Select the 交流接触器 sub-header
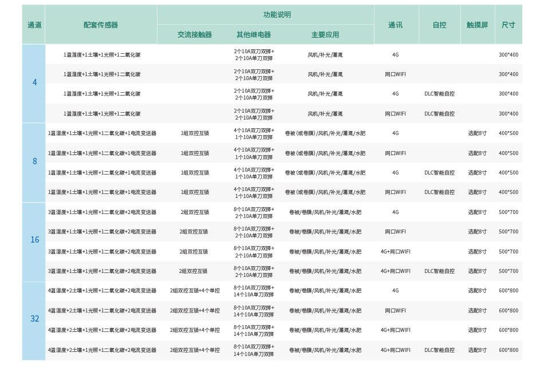Viewport: 544px width, 392px height. tap(194, 34)
